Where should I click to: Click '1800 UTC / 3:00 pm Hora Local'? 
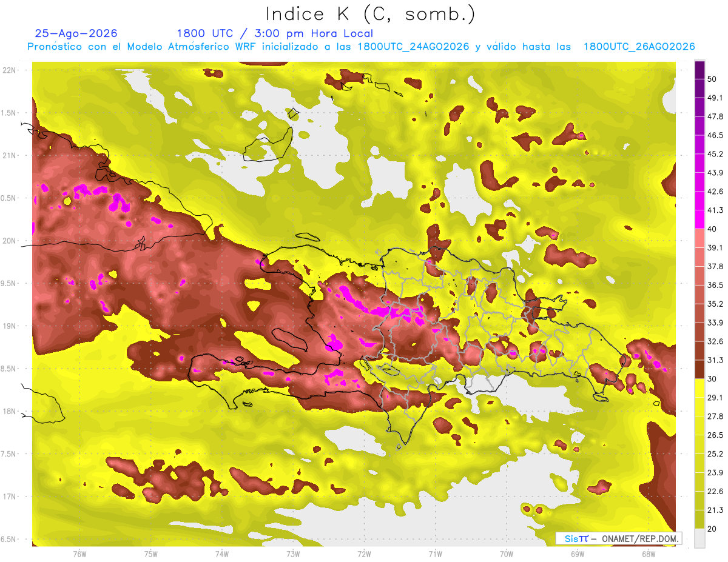point(275,33)
